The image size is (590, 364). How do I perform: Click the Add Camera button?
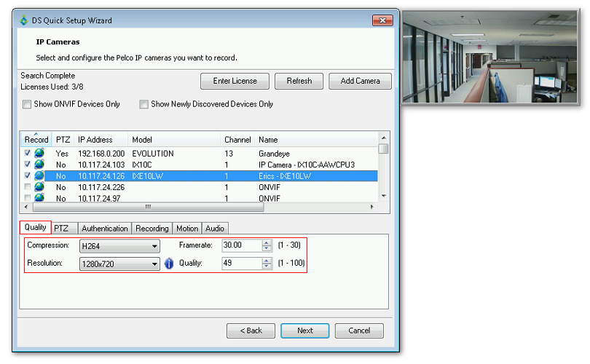(360, 81)
